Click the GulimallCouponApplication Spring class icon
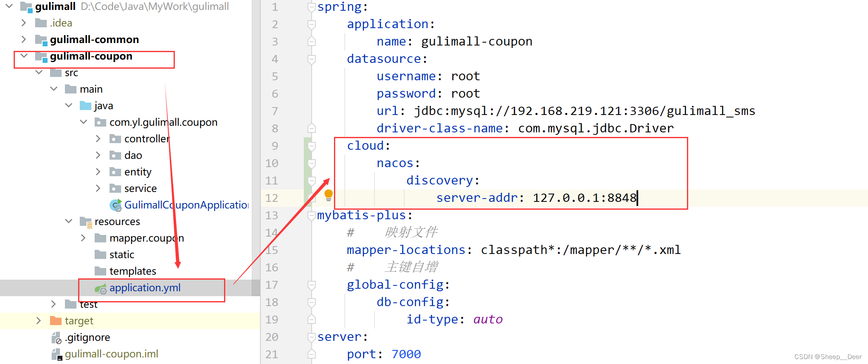868x364 pixels. (x=116, y=205)
